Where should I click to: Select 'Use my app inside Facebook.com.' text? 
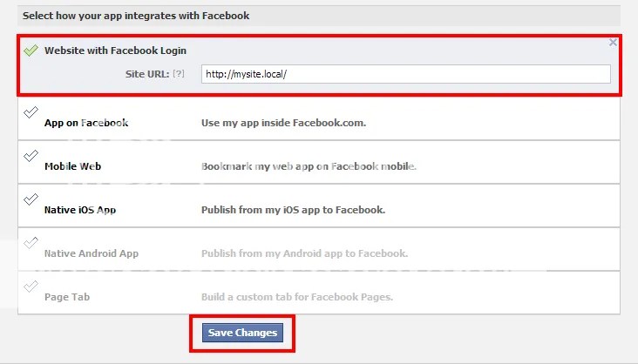point(283,123)
